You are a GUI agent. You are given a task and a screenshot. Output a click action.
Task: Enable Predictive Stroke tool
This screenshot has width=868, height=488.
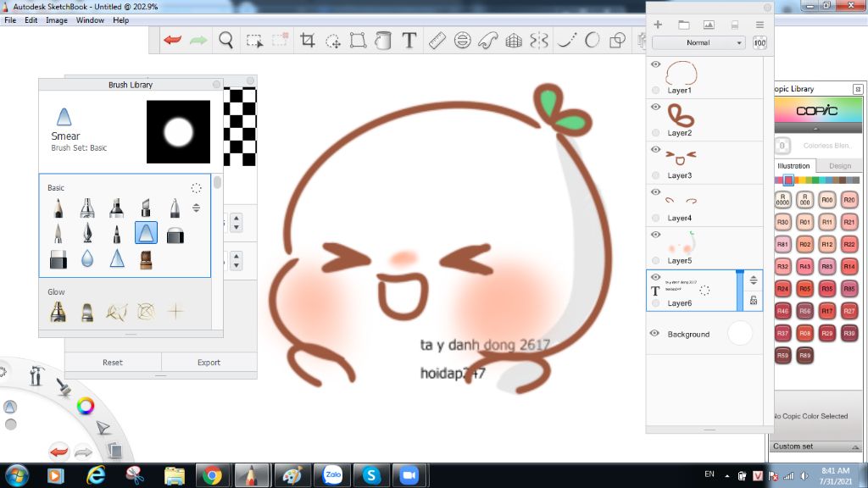[592, 40]
